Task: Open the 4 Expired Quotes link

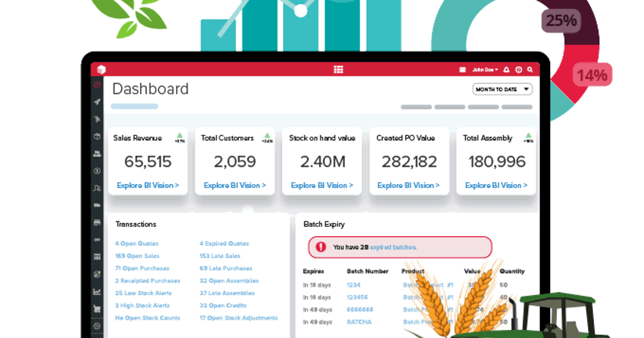Action: (224, 244)
